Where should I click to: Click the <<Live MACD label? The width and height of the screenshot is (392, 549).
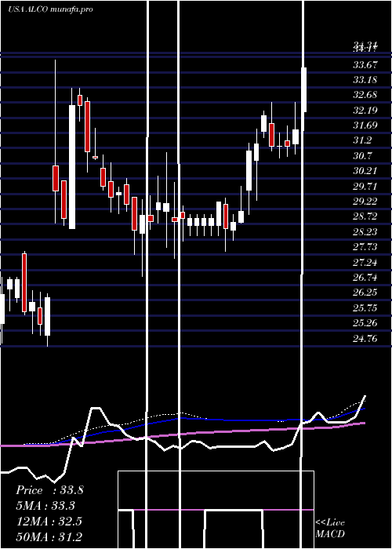click(330, 528)
